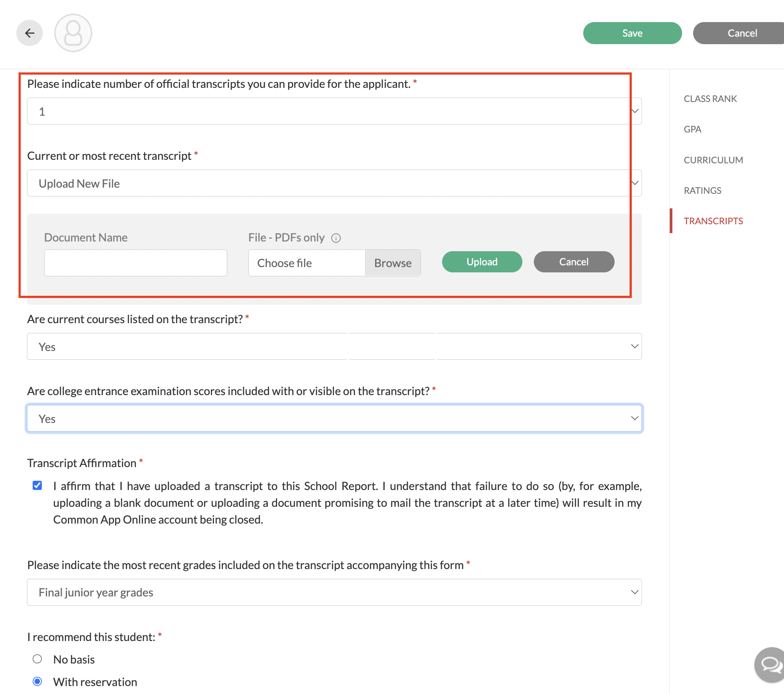Open the Current or most recent transcript dropdown

(334, 183)
